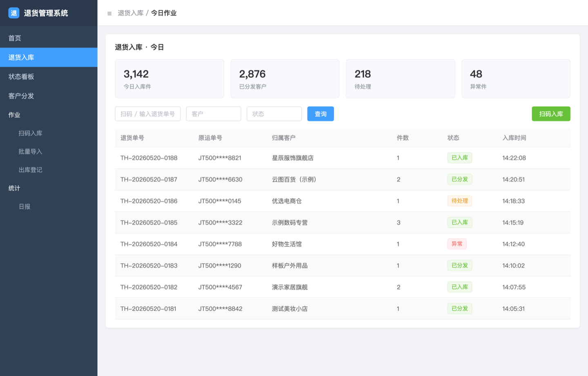The height and width of the screenshot is (376, 588).
Task: Click the orange 待处理 status tag
Action: coord(460,201)
